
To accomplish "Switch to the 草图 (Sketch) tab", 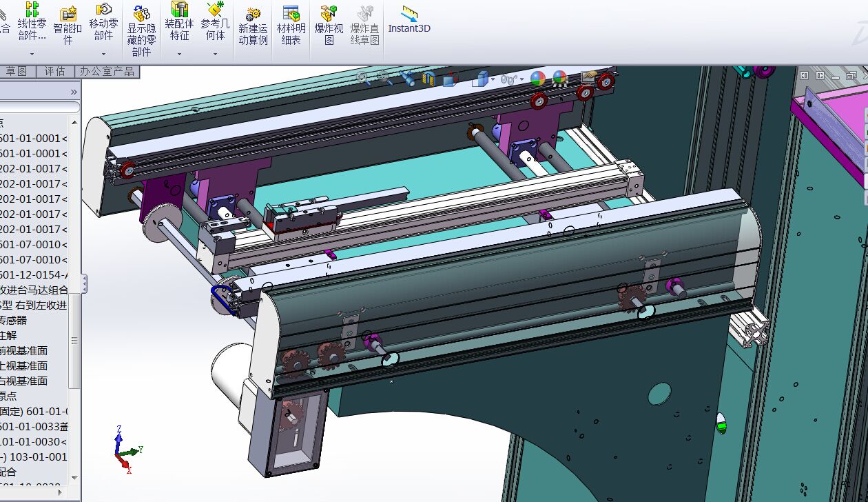I will pos(17,71).
